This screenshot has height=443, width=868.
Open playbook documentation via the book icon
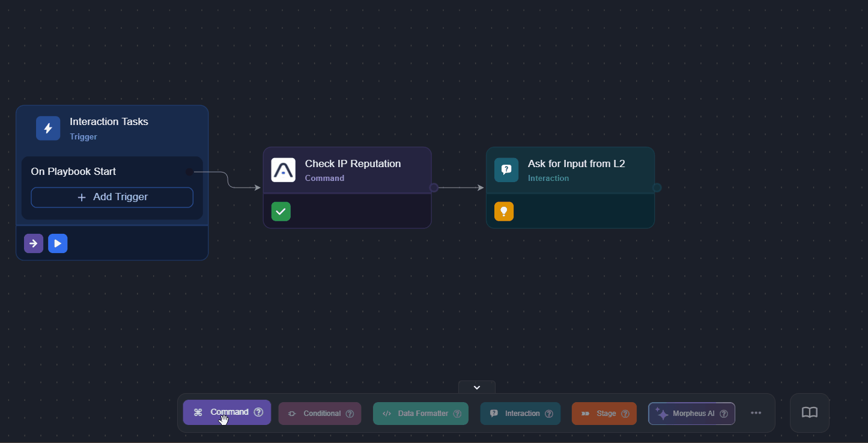pyautogui.click(x=809, y=412)
